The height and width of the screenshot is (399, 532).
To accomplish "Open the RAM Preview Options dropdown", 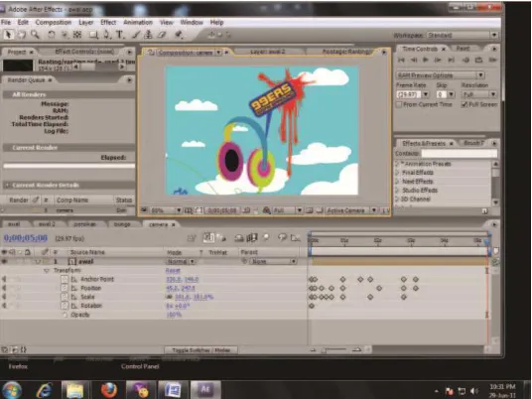I will 440,75.
